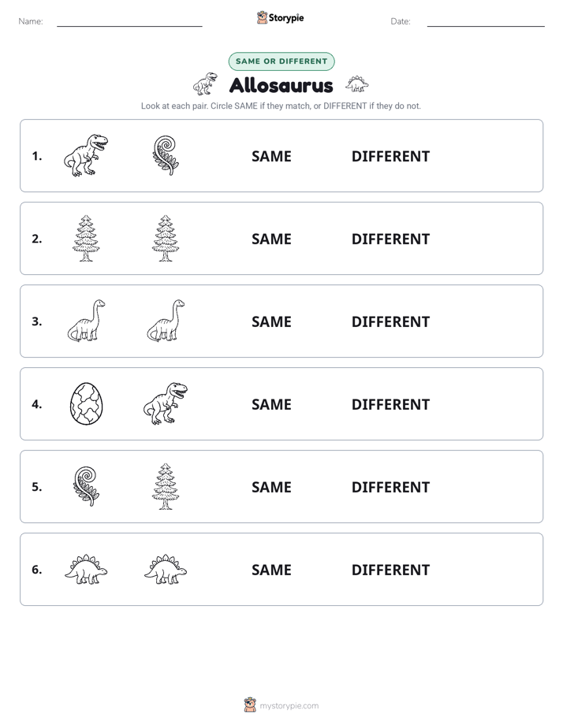Click the Storypie logo at top
Viewport: 563px width, 728px height.
click(280, 17)
